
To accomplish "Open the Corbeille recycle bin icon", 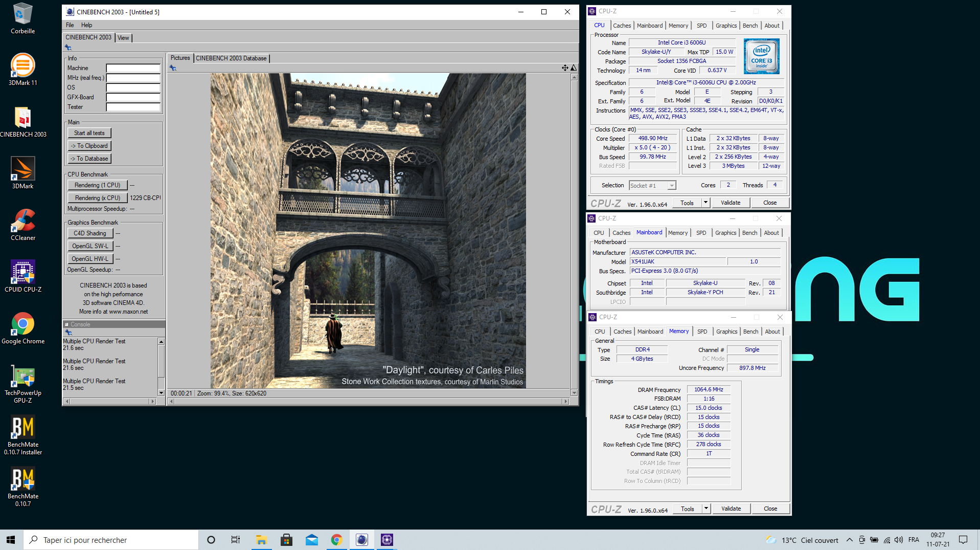I will [22, 18].
